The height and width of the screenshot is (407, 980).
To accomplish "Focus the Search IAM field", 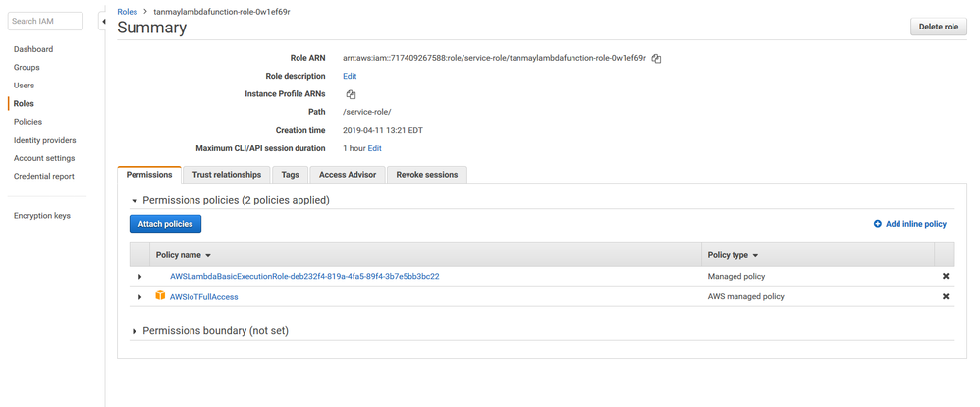I will tap(45, 21).
